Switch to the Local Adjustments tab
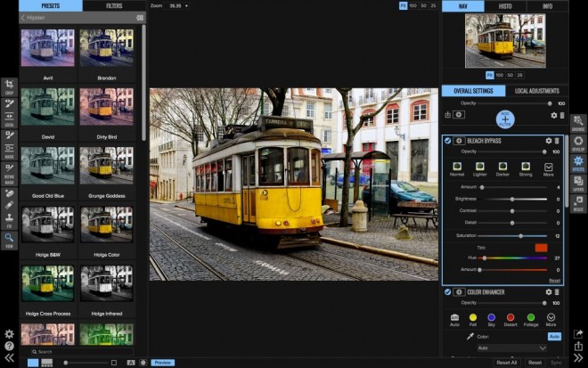Viewport: 588px width, 368px height. coord(536,91)
